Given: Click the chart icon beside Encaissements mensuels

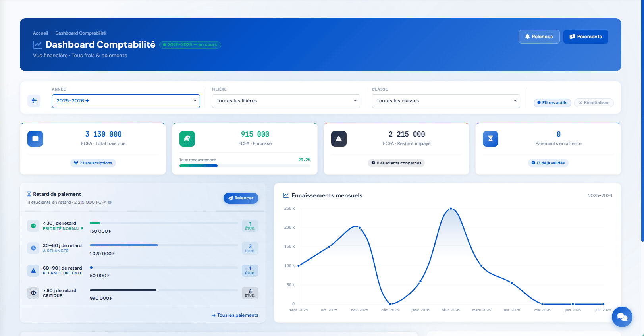Looking at the screenshot, I should click(286, 195).
